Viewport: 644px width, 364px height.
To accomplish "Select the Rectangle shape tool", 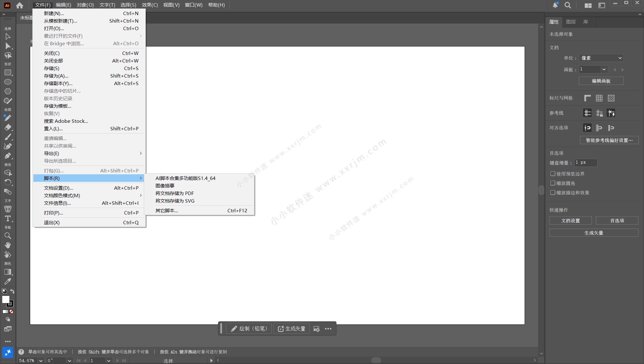I will coord(8,73).
